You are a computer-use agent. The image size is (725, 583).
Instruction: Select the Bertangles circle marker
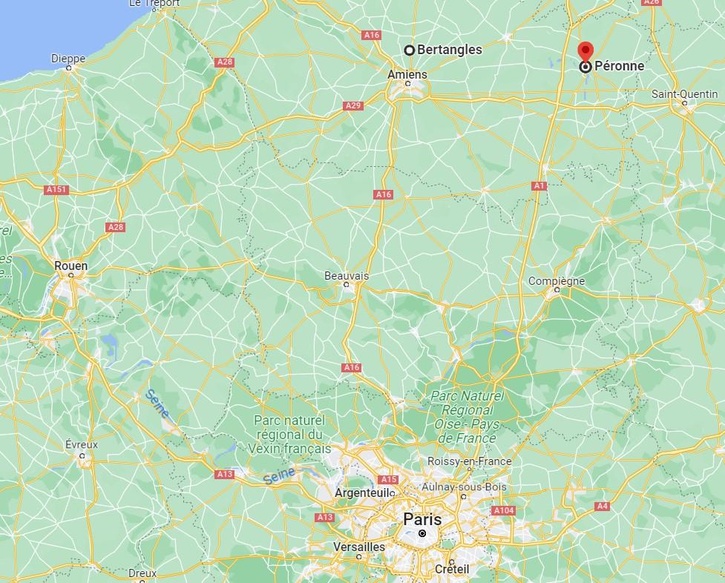(409, 50)
